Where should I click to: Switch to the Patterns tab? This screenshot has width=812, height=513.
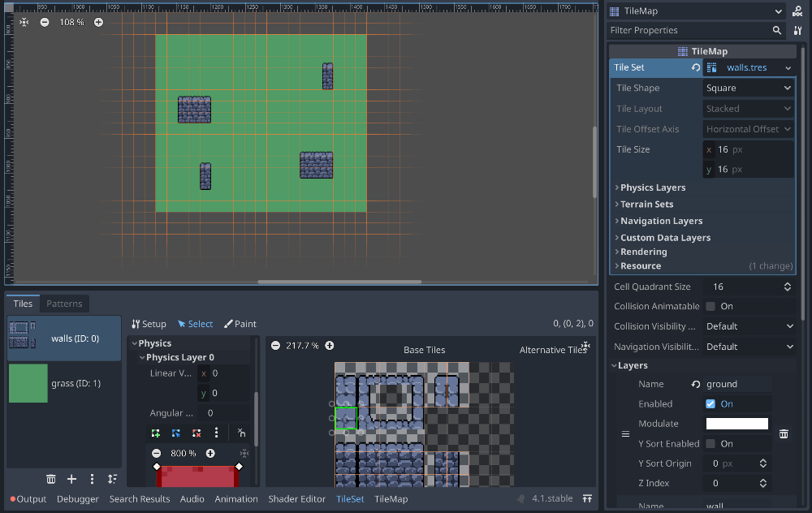pyautogui.click(x=64, y=304)
